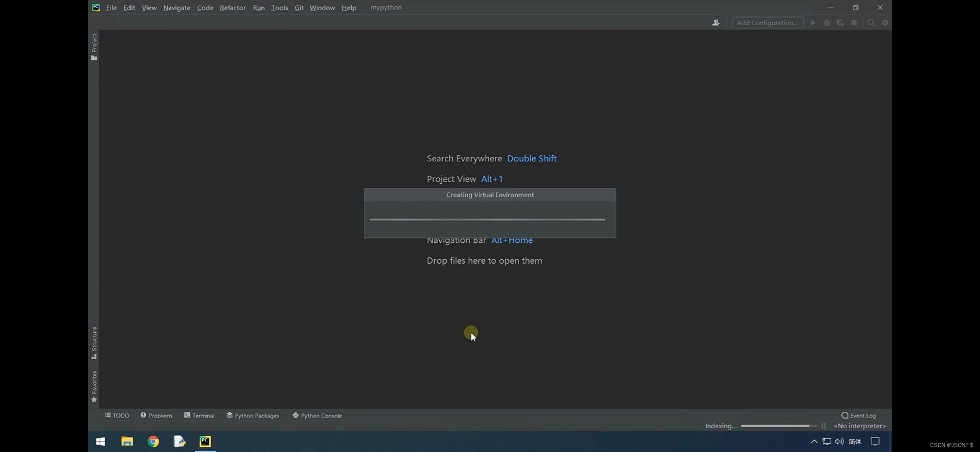Open the Problems tool window
The image size is (980, 452).
coord(156,415)
